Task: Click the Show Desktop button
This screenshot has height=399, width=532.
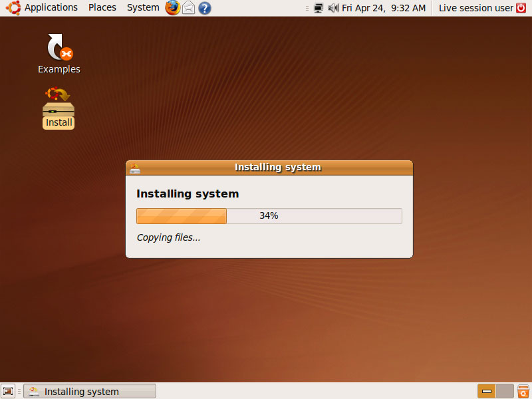Action: (8, 391)
